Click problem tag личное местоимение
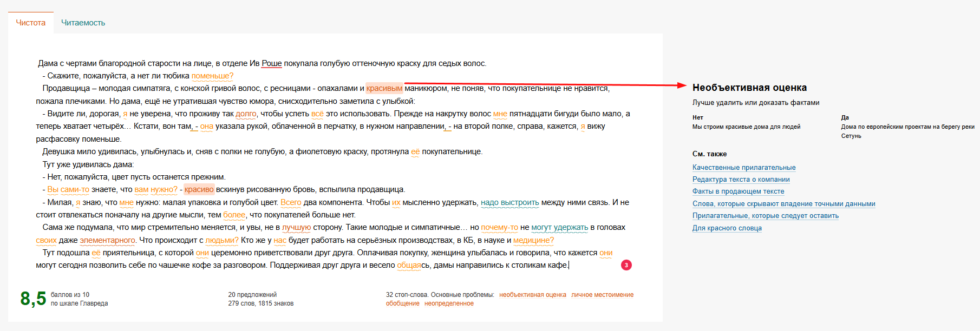 point(602,295)
